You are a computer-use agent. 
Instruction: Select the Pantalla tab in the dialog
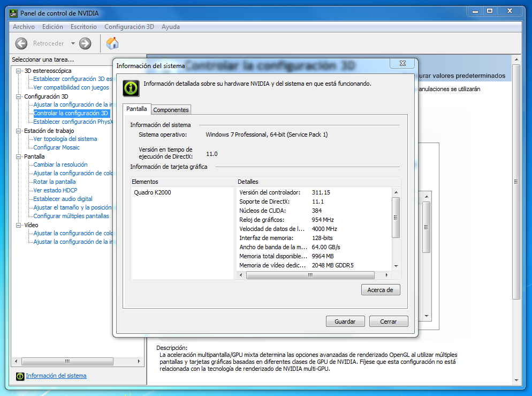pyautogui.click(x=136, y=109)
